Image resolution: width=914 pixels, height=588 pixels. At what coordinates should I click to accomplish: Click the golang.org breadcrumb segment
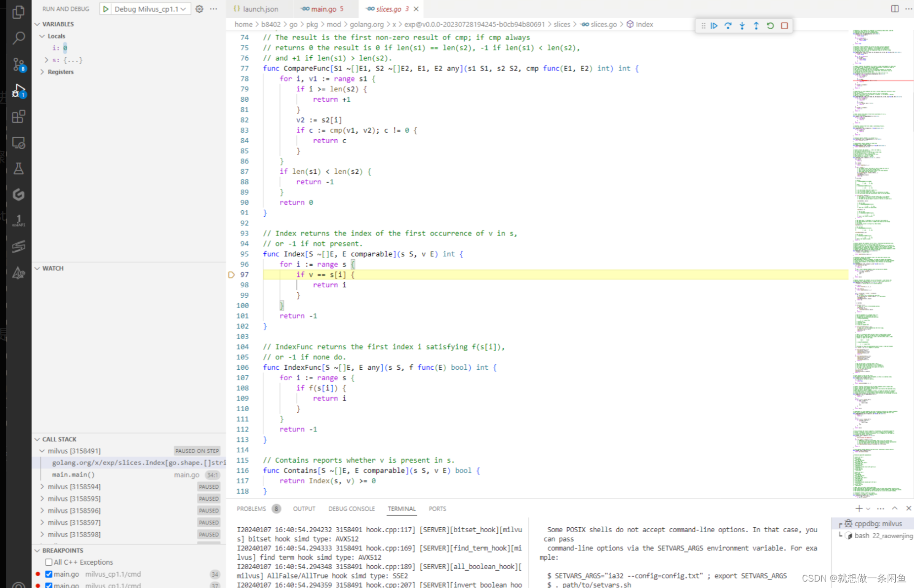[x=367, y=24]
